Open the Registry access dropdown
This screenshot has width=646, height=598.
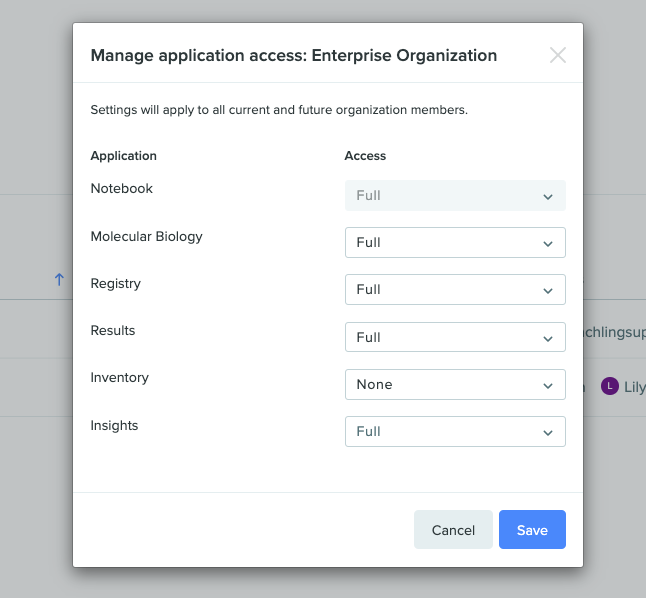[x=455, y=289]
